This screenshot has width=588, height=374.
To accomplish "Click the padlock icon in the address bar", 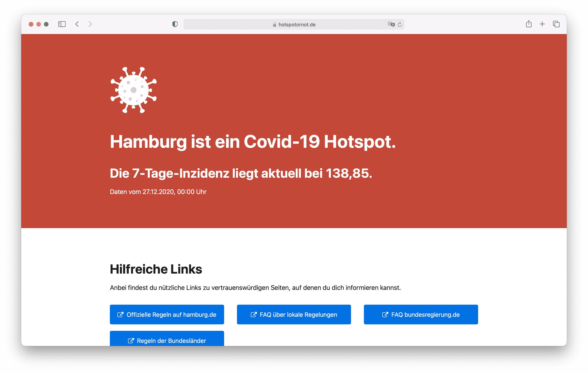I will (274, 25).
